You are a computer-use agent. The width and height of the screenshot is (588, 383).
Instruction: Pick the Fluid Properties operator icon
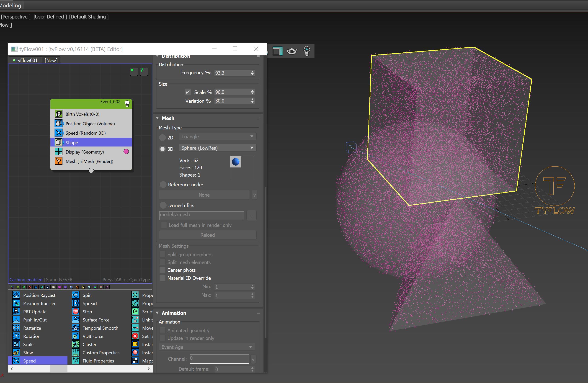76,360
